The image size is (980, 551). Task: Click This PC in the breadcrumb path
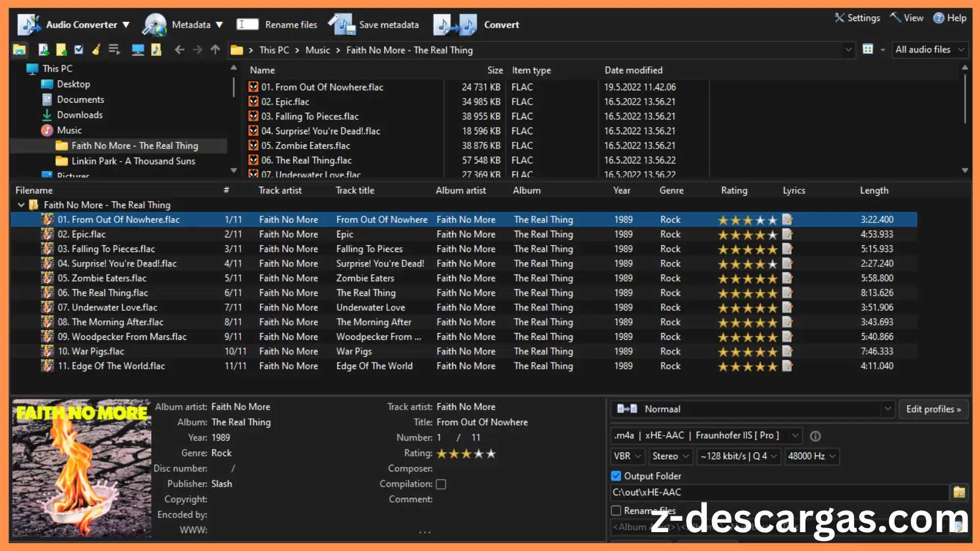coord(274,50)
